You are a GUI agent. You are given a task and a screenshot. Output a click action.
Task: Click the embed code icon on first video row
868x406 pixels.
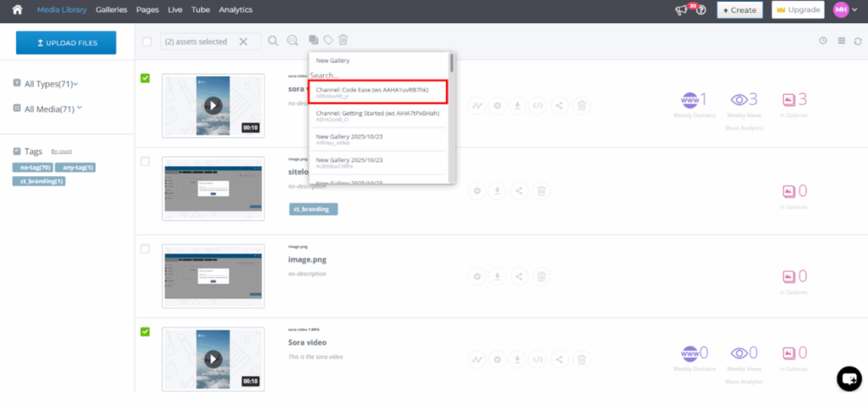[538, 106]
